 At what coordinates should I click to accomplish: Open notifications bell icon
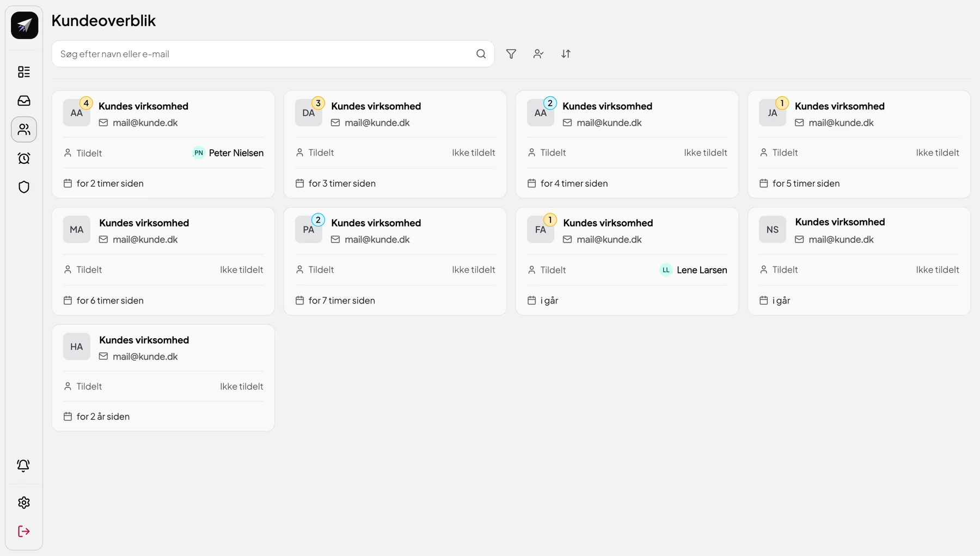pos(23,466)
